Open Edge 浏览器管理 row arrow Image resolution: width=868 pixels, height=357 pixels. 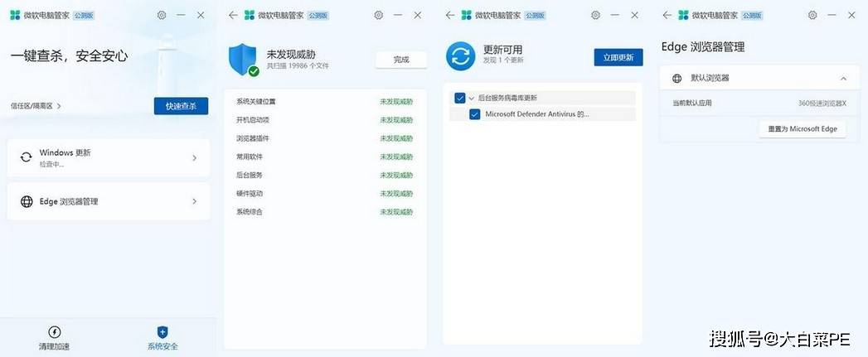194,201
